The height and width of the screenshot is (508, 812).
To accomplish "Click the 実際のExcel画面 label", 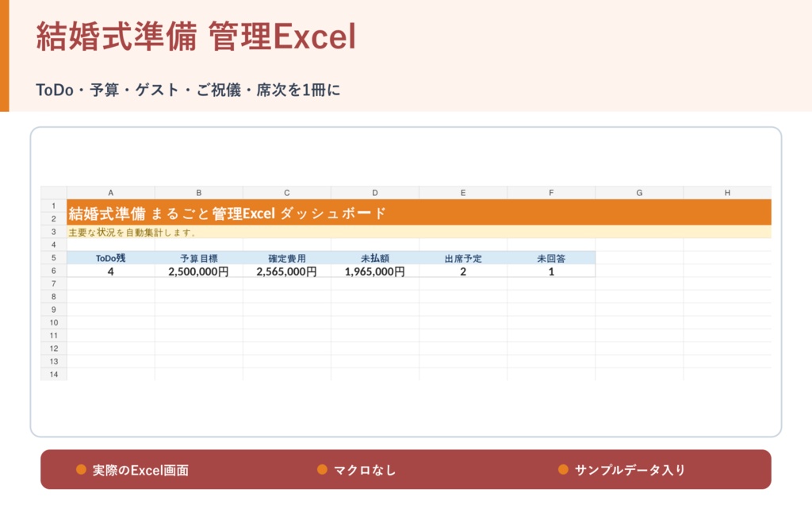I will 140,470.
